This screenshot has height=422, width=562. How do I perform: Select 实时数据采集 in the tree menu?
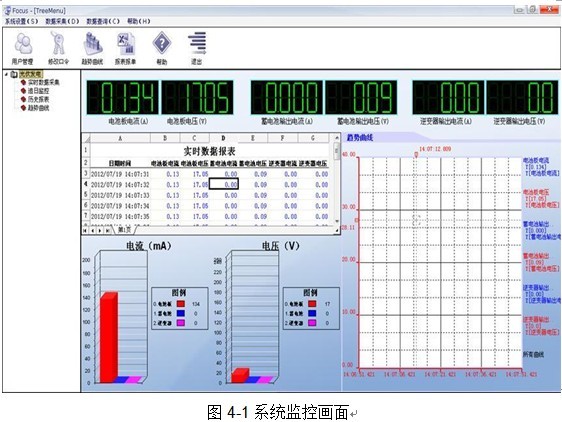click(43, 82)
